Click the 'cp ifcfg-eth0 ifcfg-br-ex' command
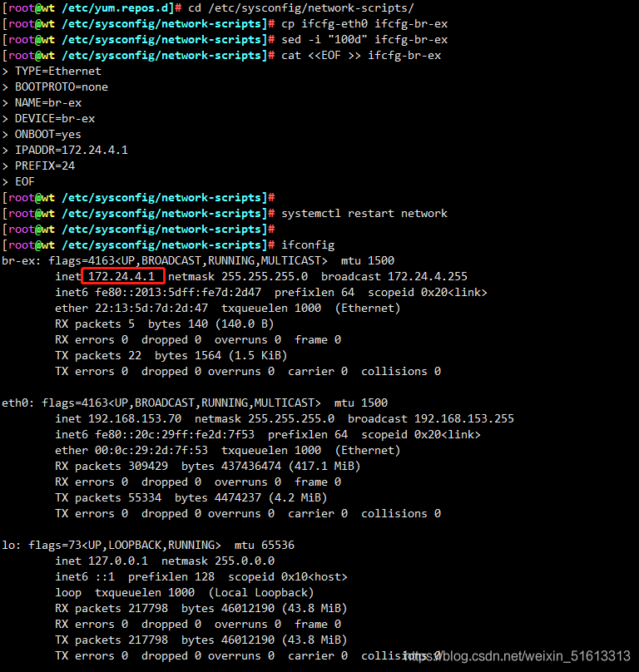639x672 pixels. pos(364,23)
